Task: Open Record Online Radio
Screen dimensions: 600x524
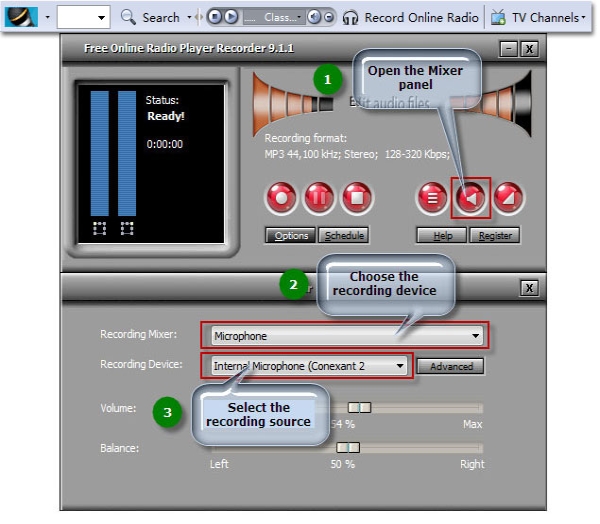Action: coord(421,18)
